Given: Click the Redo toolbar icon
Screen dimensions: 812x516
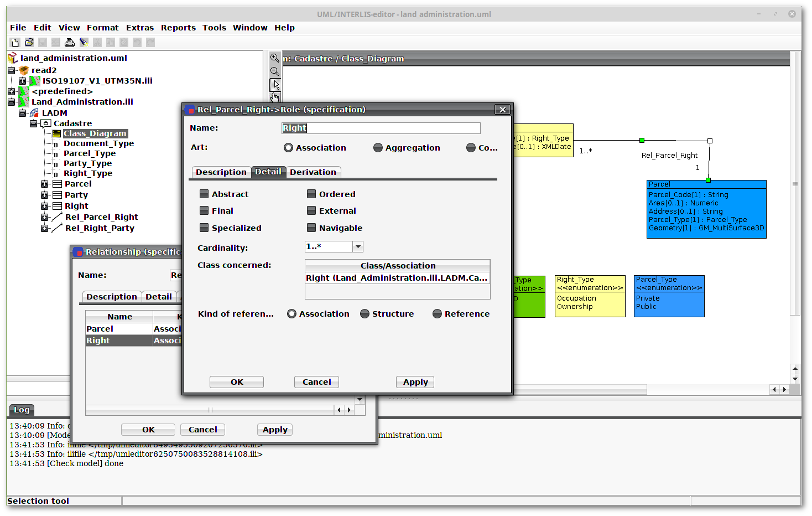Looking at the screenshot, I should (150, 42).
